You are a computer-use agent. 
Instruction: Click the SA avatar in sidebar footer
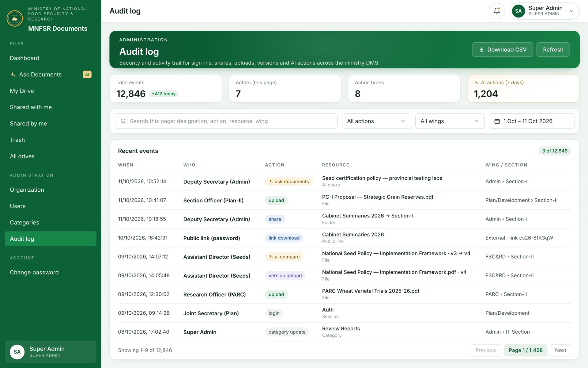pos(17,352)
